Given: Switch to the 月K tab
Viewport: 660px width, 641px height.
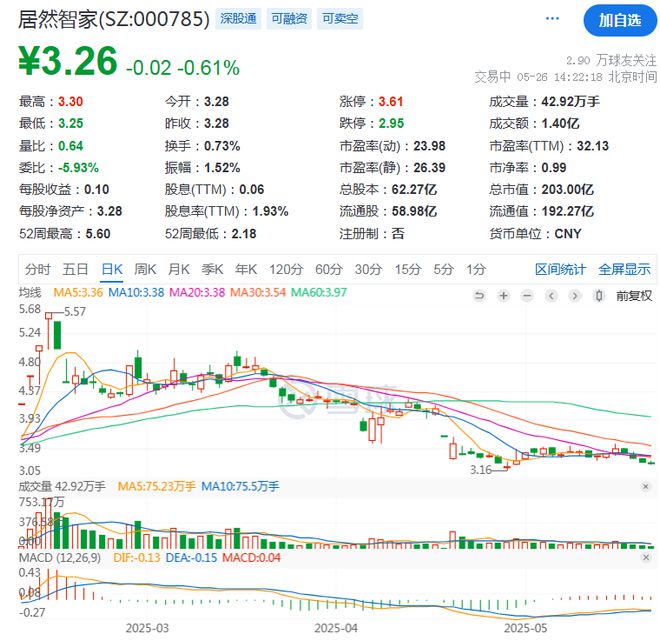Looking at the screenshot, I should click(179, 269).
